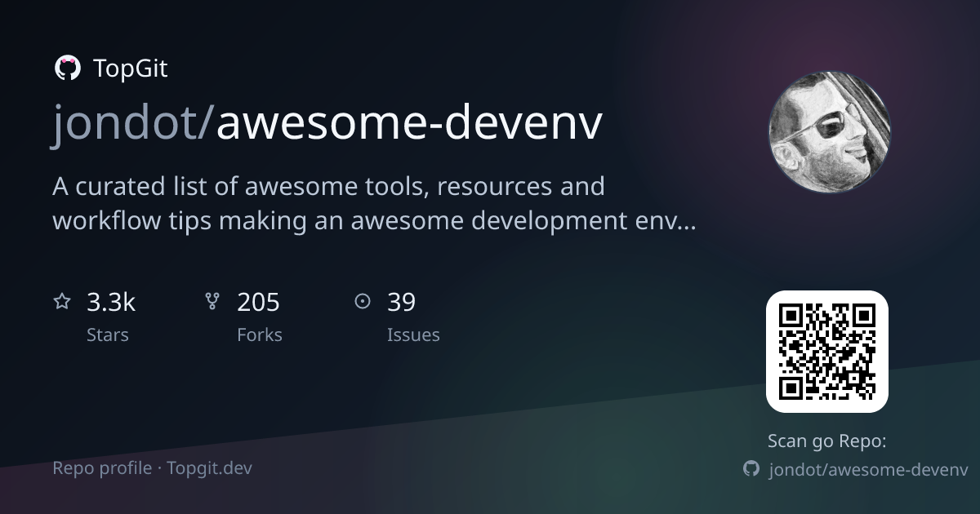Click the 39 issues count
Viewport: 980px width, 514px height.
click(x=402, y=303)
